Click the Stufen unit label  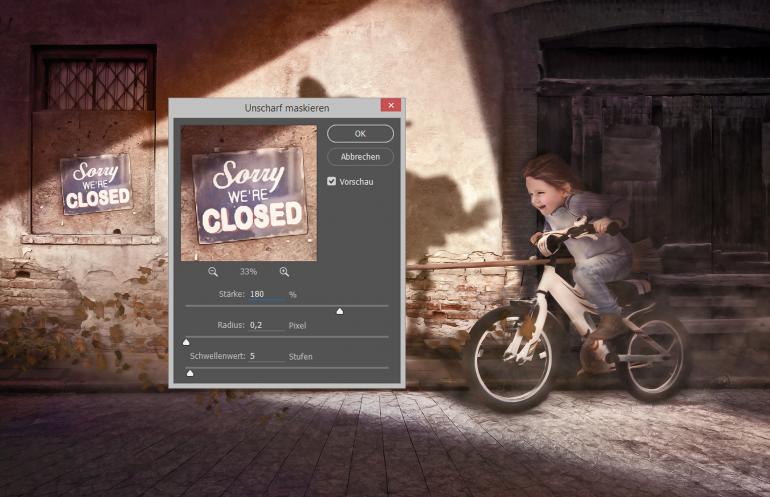tap(301, 357)
